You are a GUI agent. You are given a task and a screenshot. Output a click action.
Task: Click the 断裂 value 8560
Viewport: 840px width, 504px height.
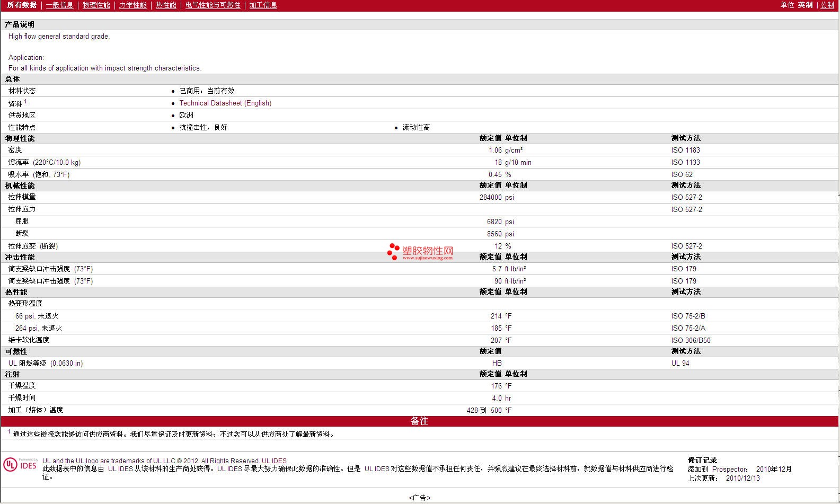[x=494, y=234]
